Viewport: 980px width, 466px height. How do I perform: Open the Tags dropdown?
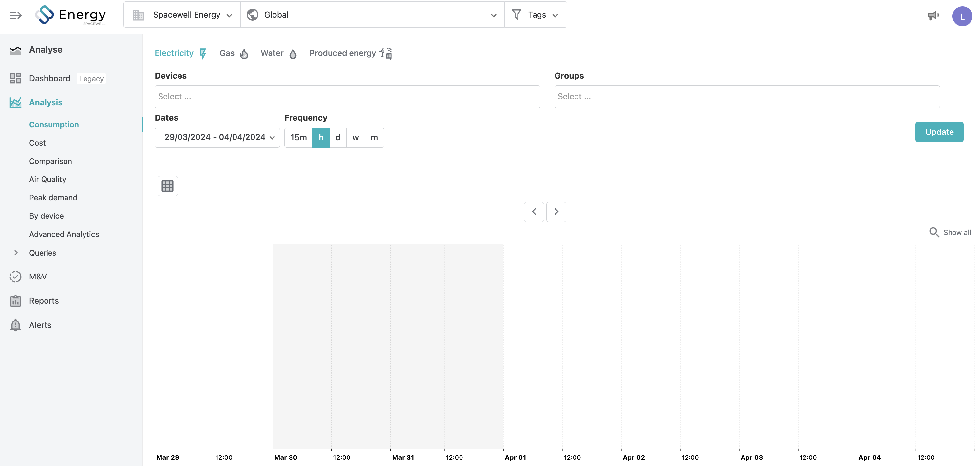click(x=536, y=15)
